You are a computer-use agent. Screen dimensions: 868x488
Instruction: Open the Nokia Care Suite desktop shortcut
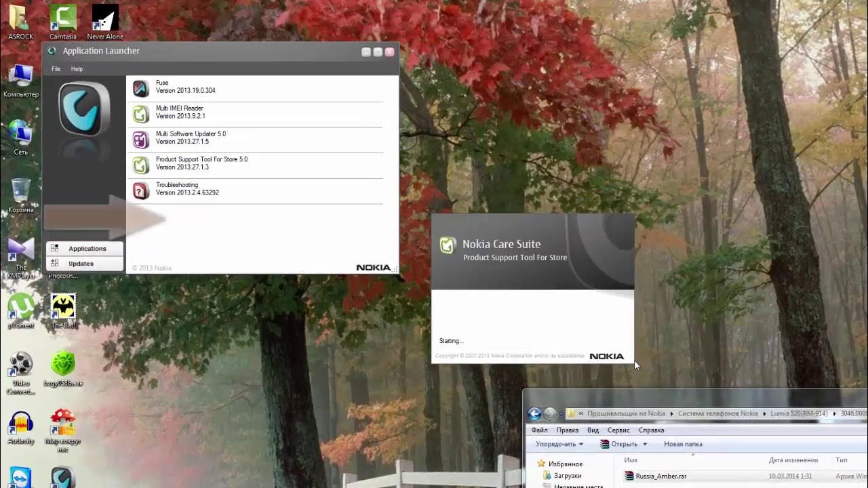(63, 477)
